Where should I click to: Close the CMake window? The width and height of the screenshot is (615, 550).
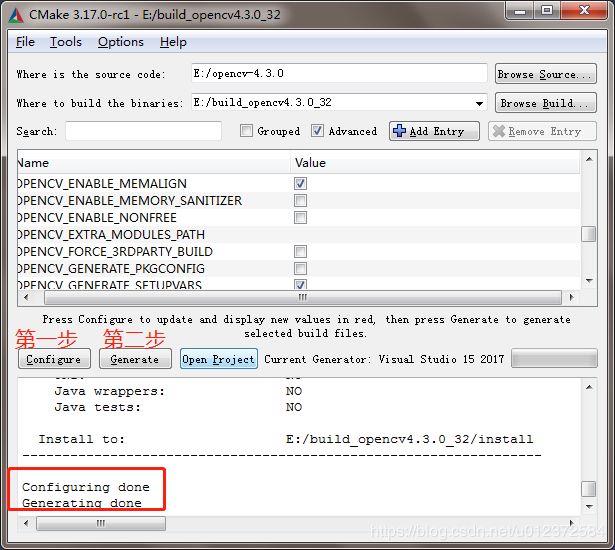(x=584, y=11)
